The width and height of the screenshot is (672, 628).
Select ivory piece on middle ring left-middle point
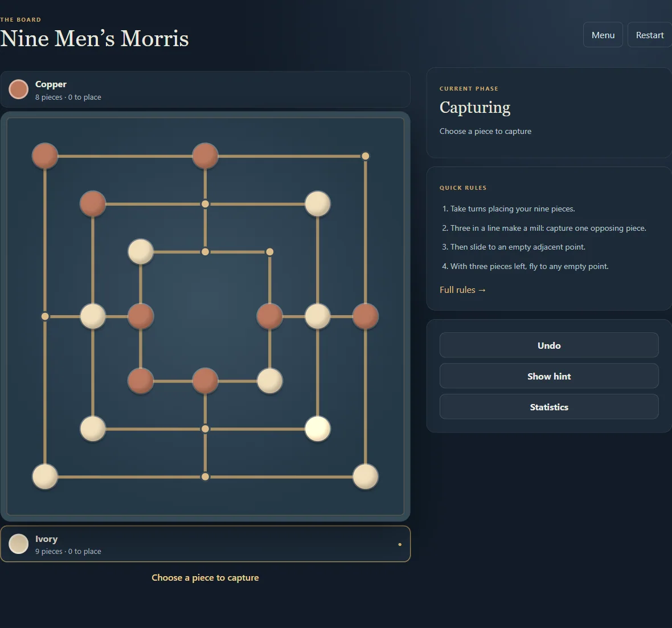[x=93, y=317]
